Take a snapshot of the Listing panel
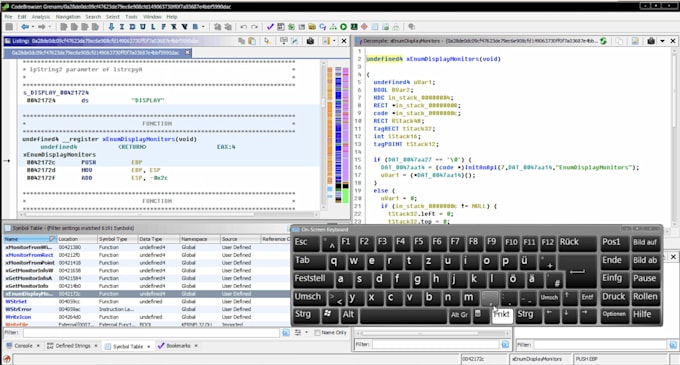 310,41
